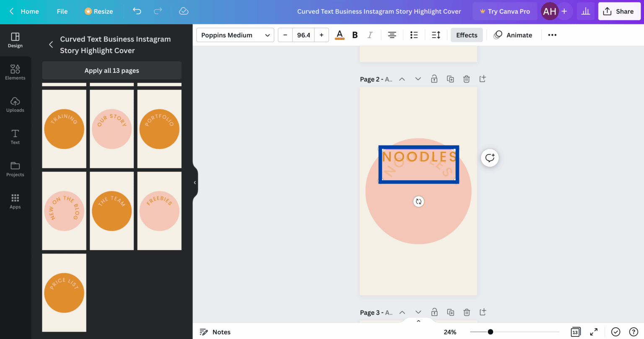Click the Share button

619,11
